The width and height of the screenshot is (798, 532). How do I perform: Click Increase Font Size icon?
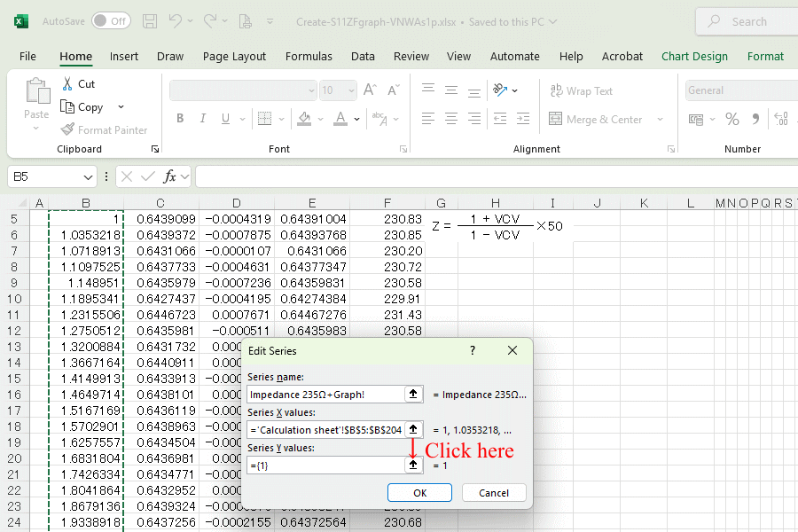[370, 90]
